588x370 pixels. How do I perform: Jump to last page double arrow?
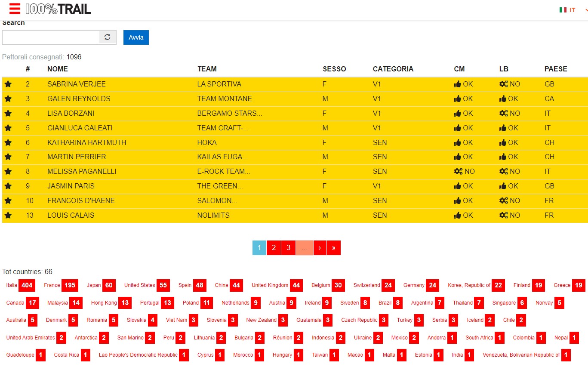click(333, 248)
